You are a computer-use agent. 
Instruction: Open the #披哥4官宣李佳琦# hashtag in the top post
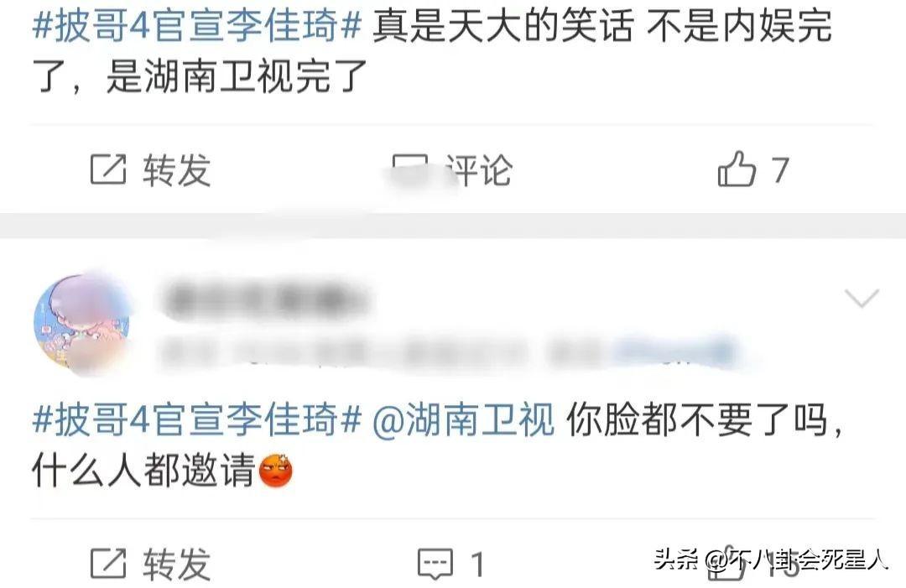coord(197,27)
